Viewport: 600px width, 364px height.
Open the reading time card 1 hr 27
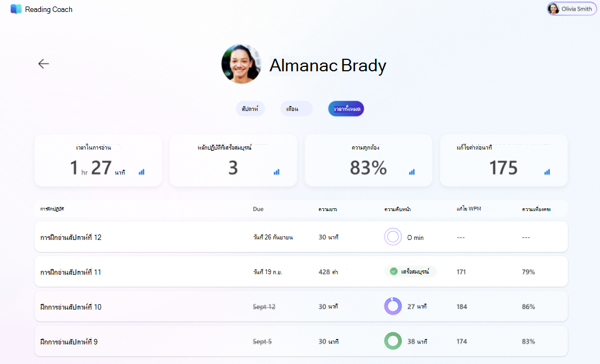click(98, 160)
